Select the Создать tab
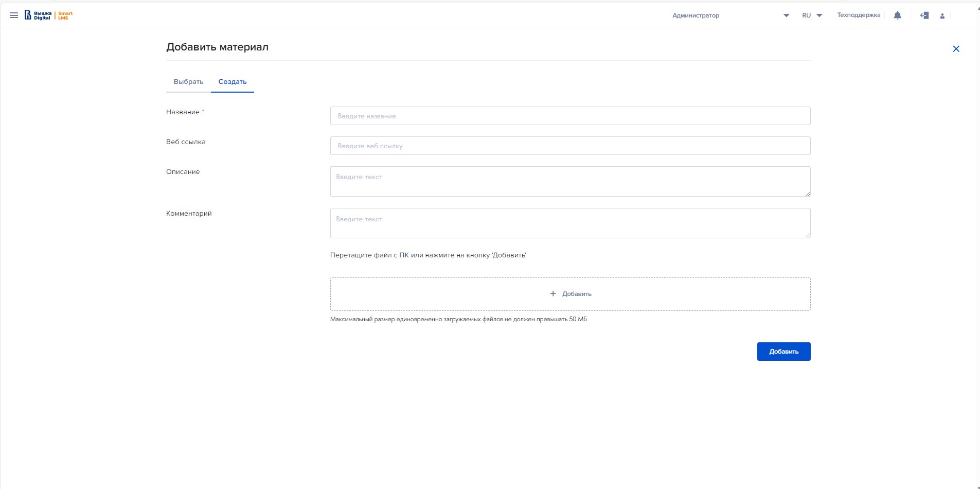This screenshot has width=980, height=489. 233,82
